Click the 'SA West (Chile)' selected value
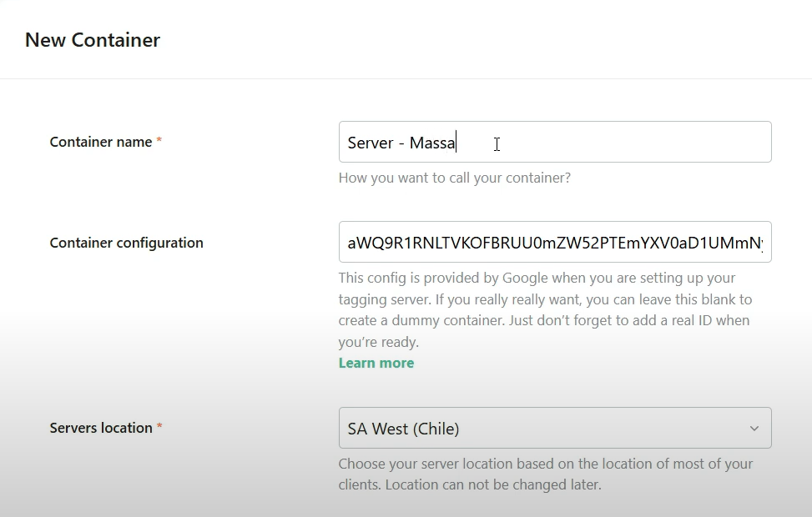Image resolution: width=812 pixels, height=517 pixels. 403,429
